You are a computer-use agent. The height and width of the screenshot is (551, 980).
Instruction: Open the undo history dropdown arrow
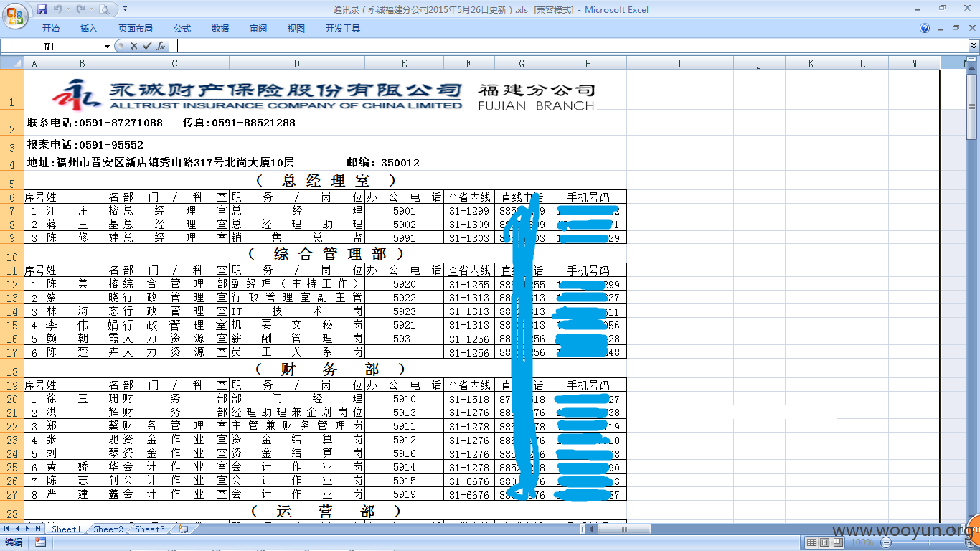[x=68, y=9]
